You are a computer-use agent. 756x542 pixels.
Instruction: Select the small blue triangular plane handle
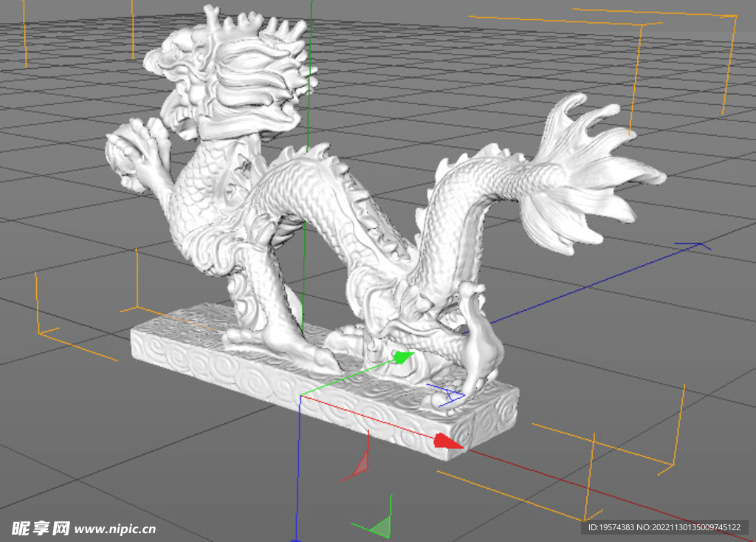point(455,395)
